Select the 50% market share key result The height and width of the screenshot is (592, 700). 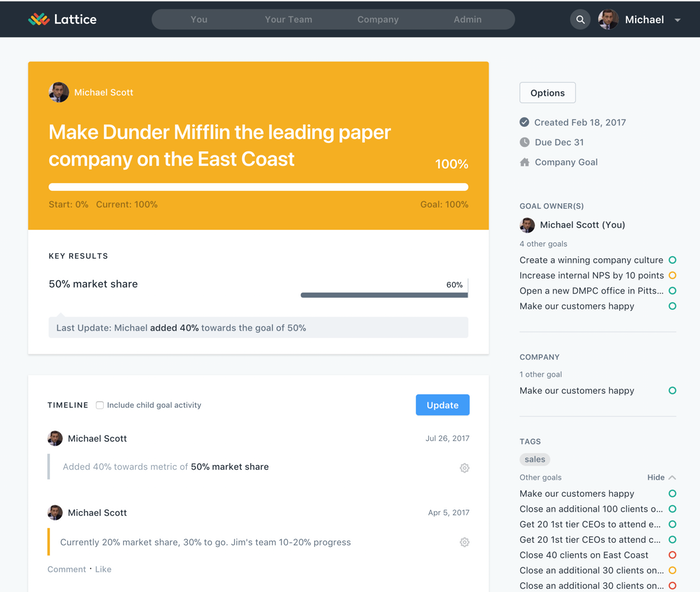pyautogui.click(x=93, y=284)
